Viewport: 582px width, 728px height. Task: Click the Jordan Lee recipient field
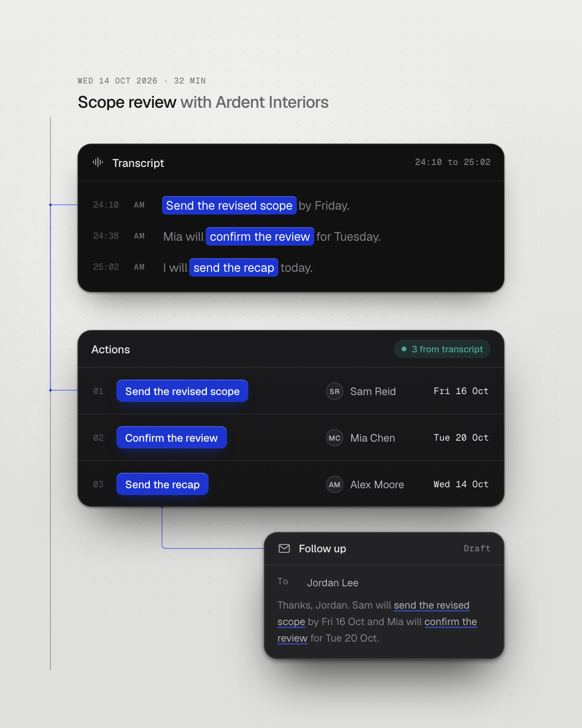[x=333, y=583]
